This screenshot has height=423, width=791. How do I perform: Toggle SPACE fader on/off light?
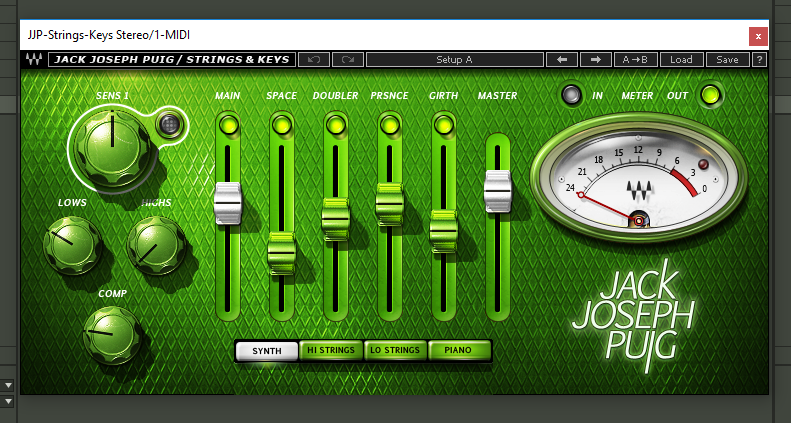[x=282, y=125]
